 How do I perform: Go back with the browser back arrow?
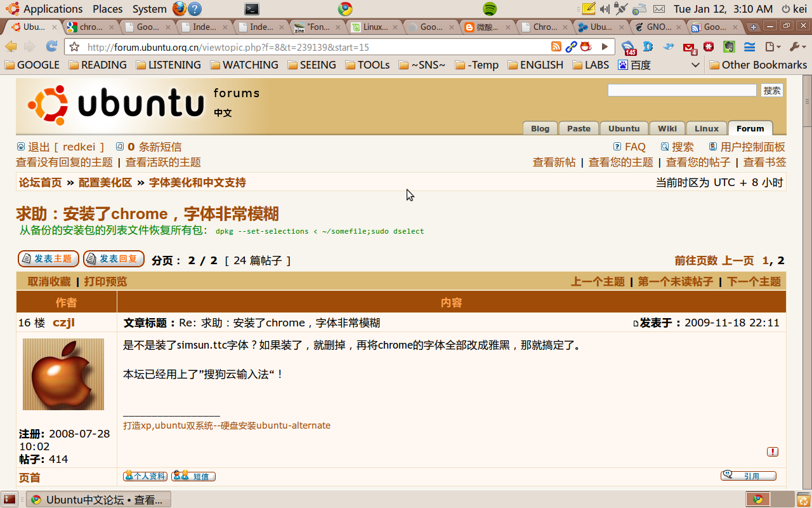[x=11, y=47]
